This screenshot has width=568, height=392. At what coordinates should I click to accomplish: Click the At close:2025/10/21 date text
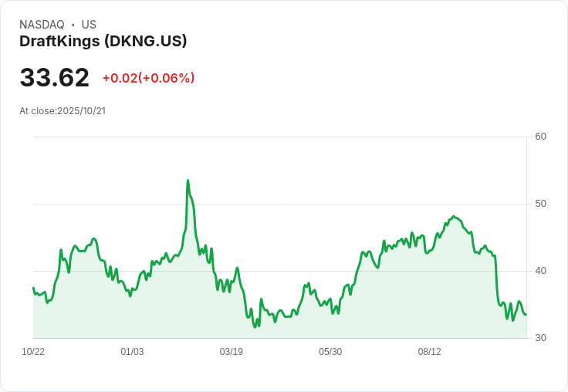(63, 111)
